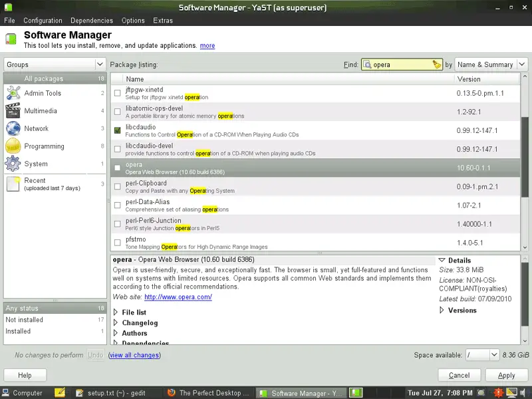This screenshot has width=532, height=399.
Task: Click the broom icon to clear search
Action: pyautogui.click(x=437, y=65)
